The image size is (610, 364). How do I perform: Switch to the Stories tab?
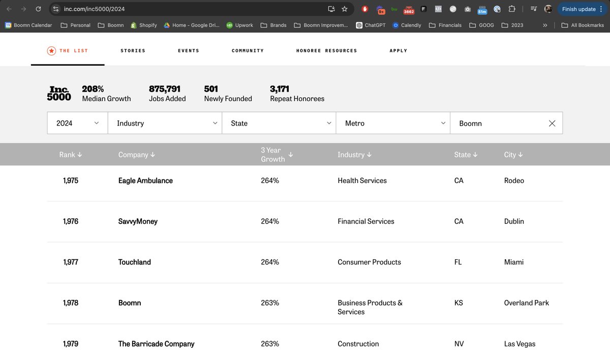click(x=133, y=51)
